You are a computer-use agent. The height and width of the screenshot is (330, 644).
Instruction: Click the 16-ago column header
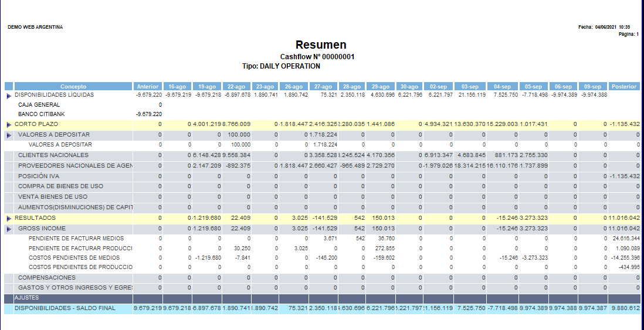click(x=178, y=87)
